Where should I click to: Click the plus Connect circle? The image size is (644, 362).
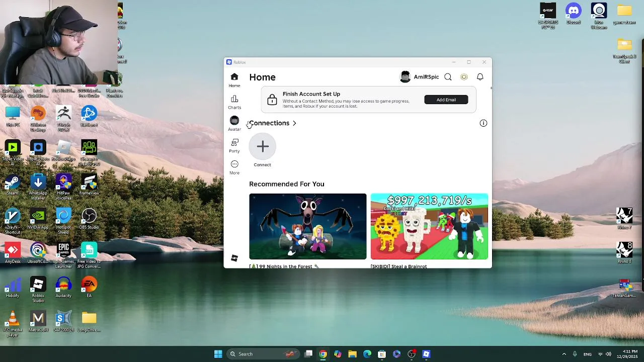263,146
